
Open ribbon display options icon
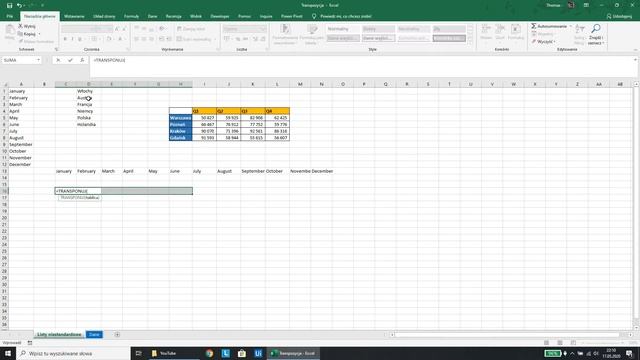tap(586, 5)
